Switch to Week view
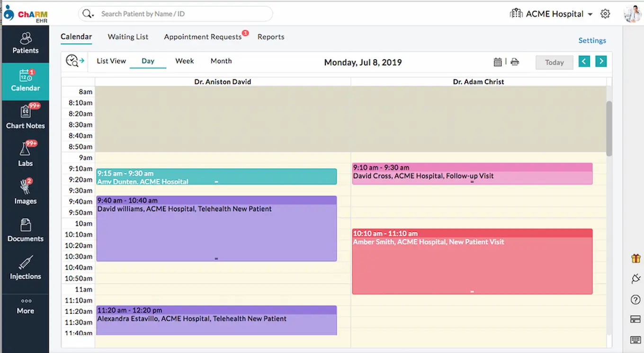This screenshot has width=644, height=353. pyautogui.click(x=184, y=61)
